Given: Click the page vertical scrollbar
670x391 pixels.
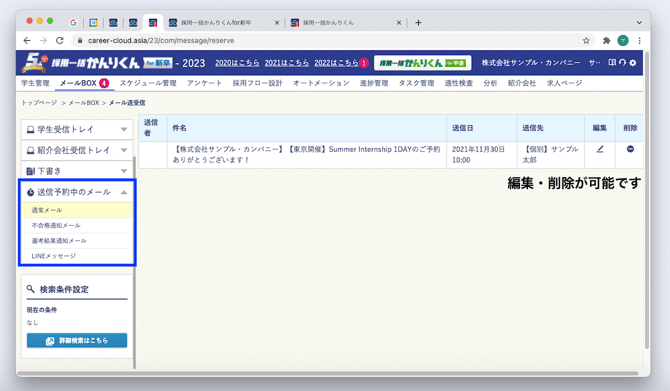Looking at the screenshot, I should (646, 201).
